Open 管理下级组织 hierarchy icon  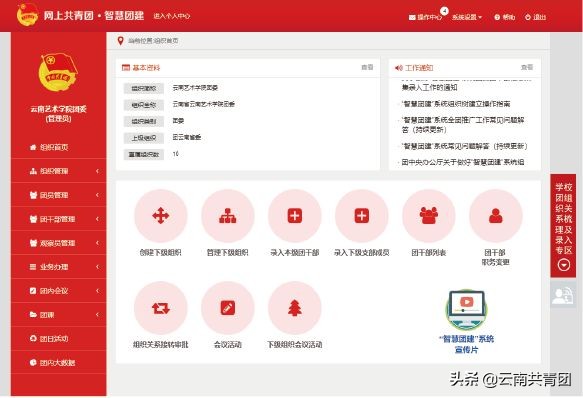(228, 216)
